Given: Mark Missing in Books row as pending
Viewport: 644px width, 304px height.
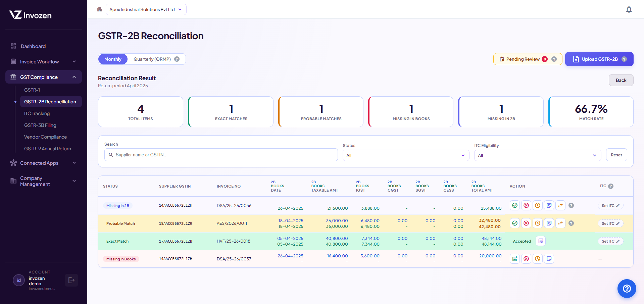Looking at the screenshot, I should click(538, 259).
